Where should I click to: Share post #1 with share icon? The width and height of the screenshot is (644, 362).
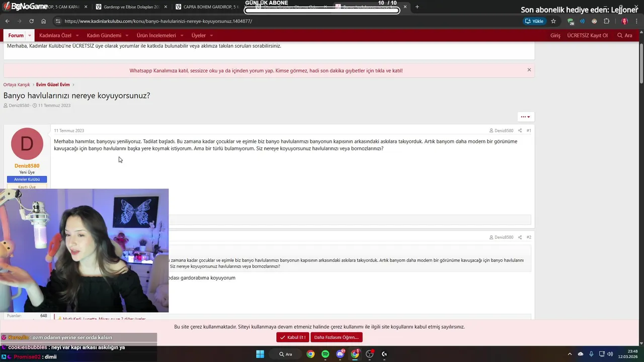click(x=520, y=131)
